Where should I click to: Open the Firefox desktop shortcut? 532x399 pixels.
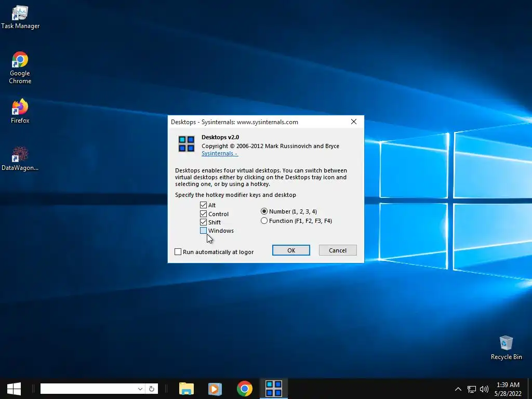pyautogui.click(x=20, y=111)
